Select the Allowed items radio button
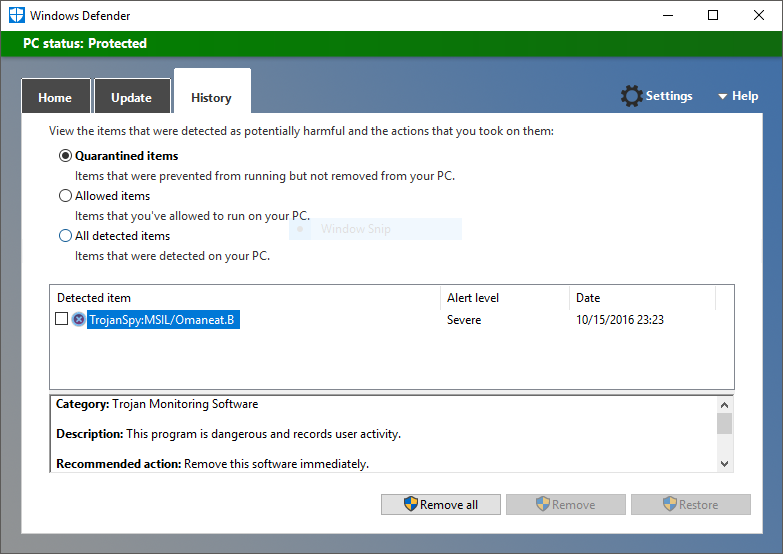The height and width of the screenshot is (554, 783). point(66,196)
